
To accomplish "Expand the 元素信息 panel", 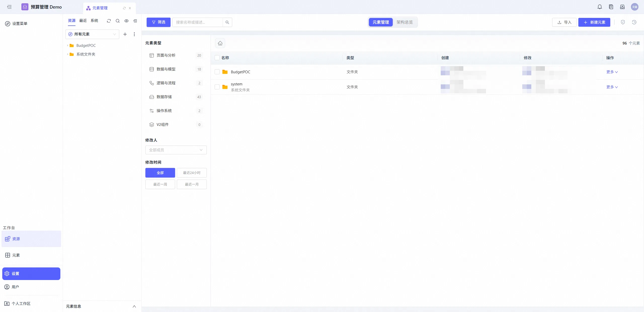I will pos(134,306).
